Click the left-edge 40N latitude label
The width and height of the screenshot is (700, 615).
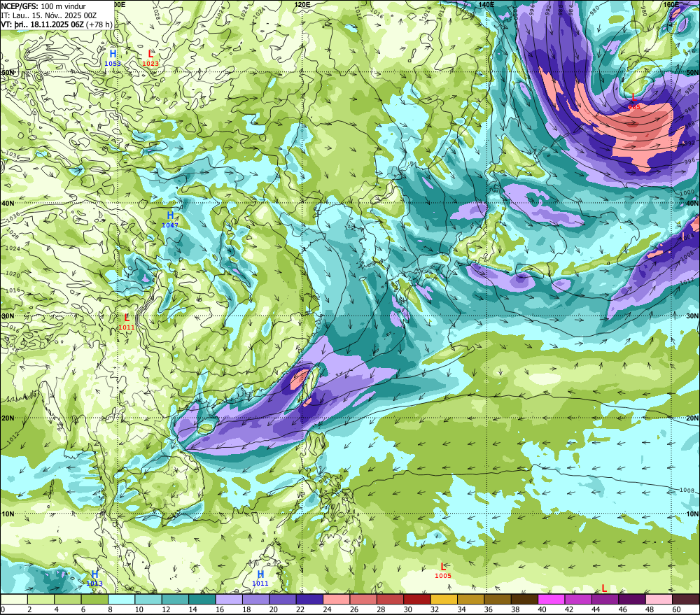point(8,203)
